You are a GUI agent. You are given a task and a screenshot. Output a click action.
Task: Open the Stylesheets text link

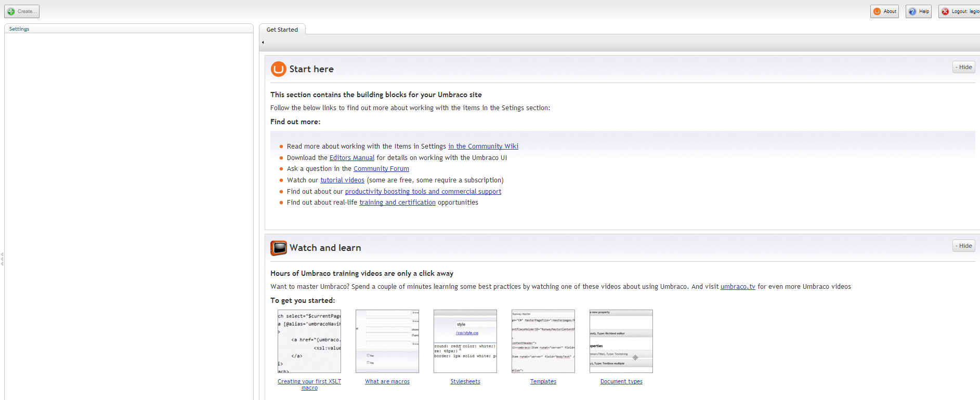(x=465, y=381)
